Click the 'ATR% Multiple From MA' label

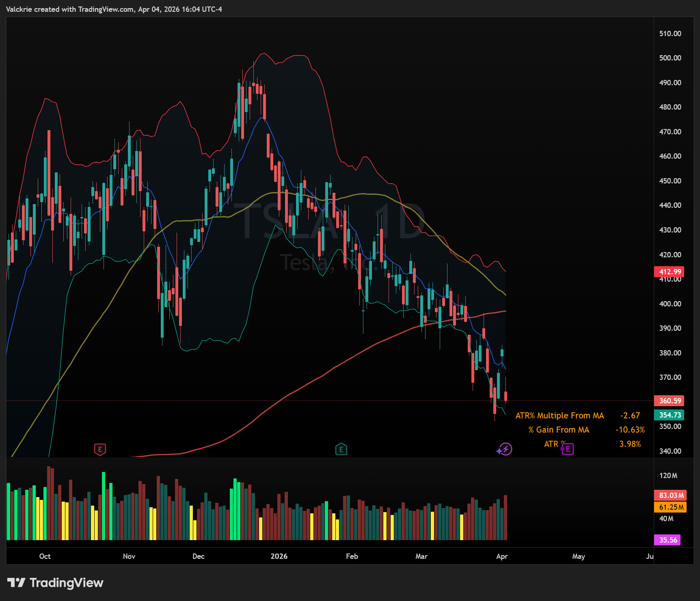(x=560, y=416)
